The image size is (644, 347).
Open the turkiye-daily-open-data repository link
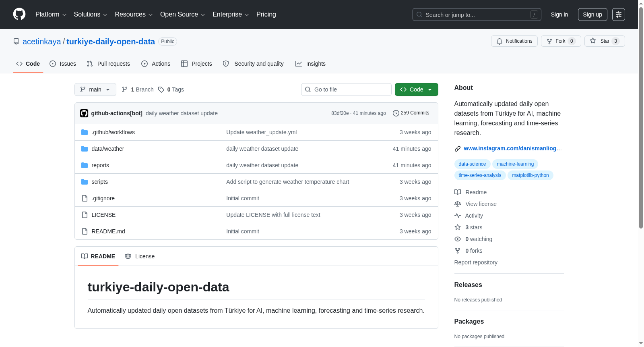(111, 42)
